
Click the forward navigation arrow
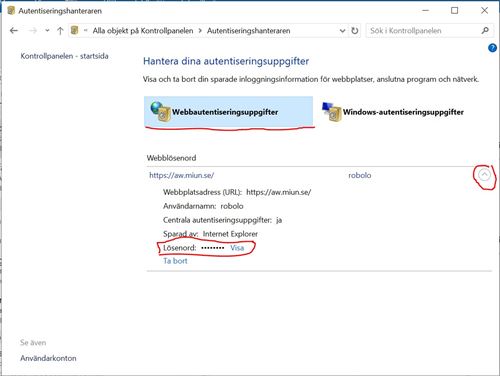coord(33,31)
